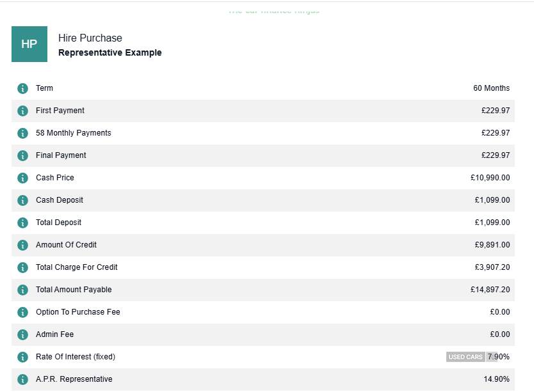Click info icon beside Cash Deposit
The height and width of the screenshot is (392, 534).
(x=22, y=200)
